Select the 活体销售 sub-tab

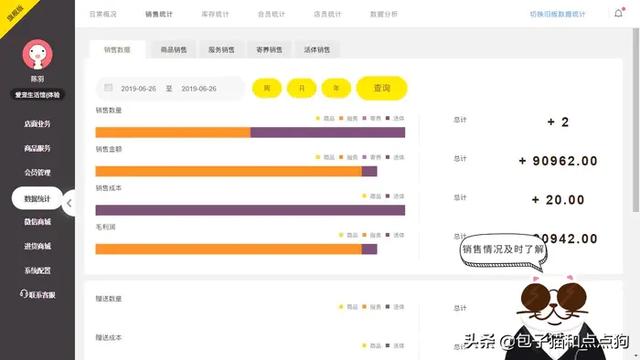(317, 50)
